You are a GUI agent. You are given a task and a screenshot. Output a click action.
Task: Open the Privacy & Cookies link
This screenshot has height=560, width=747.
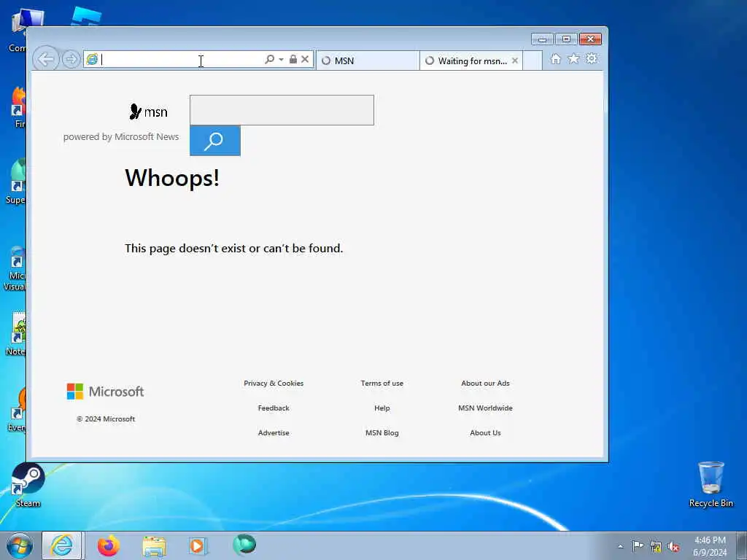point(274,384)
